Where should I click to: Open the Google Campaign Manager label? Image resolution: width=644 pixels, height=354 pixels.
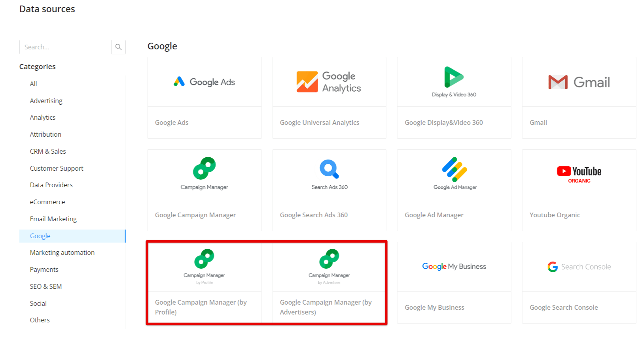click(x=195, y=215)
